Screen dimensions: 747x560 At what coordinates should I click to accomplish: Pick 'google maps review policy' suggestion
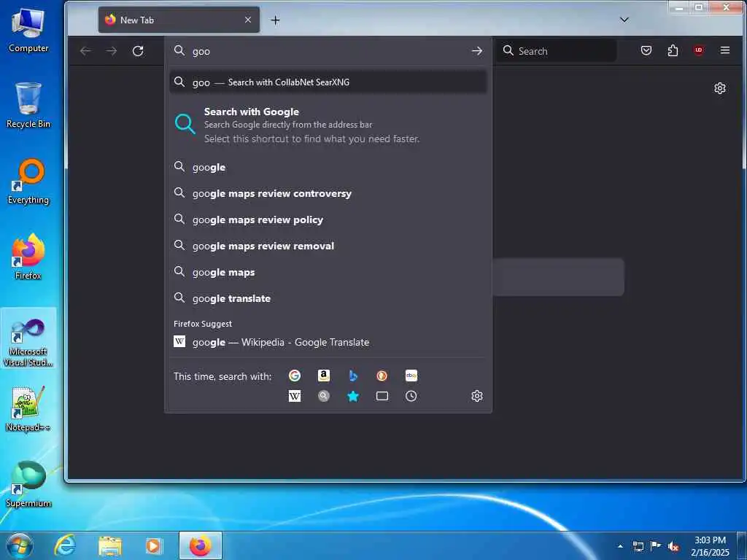click(328, 219)
